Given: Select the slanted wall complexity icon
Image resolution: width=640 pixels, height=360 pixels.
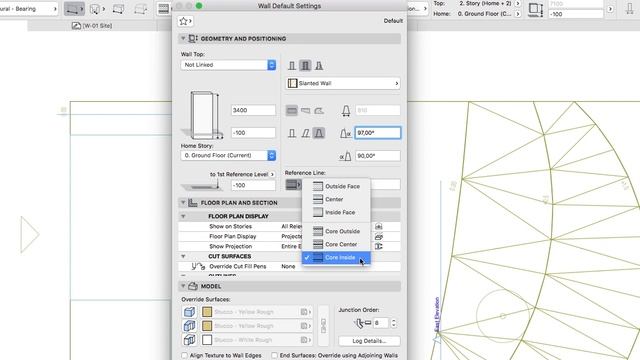Looking at the screenshot, I should tap(305, 65).
